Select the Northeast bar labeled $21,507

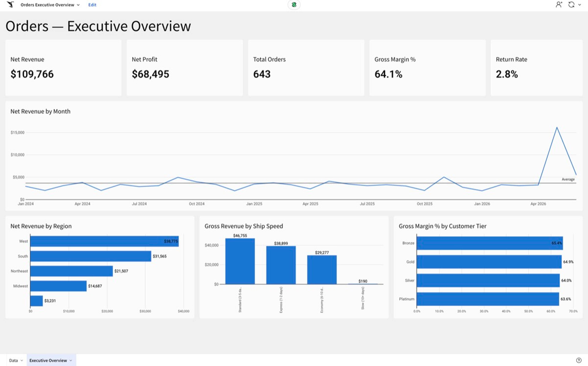[72, 271]
